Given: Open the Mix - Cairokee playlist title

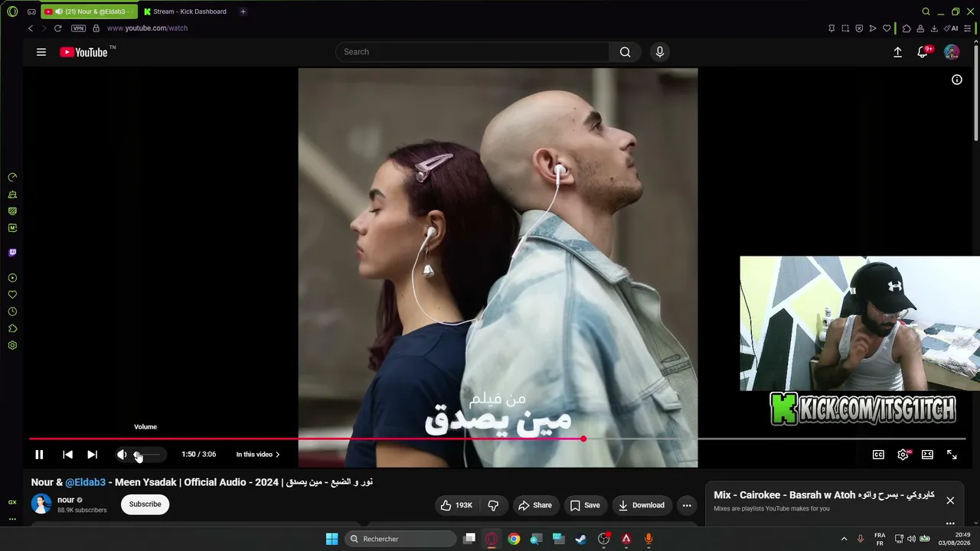Looking at the screenshot, I should coord(824,495).
